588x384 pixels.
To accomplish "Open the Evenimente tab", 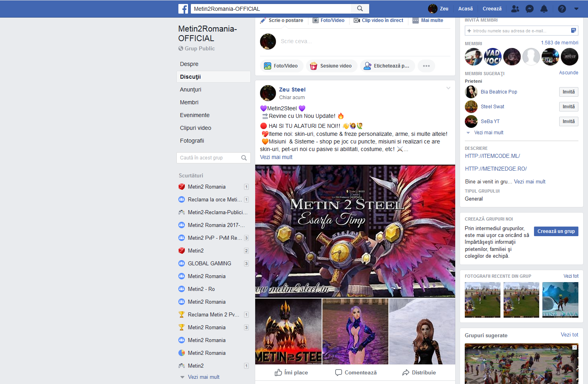I will click(195, 115).
